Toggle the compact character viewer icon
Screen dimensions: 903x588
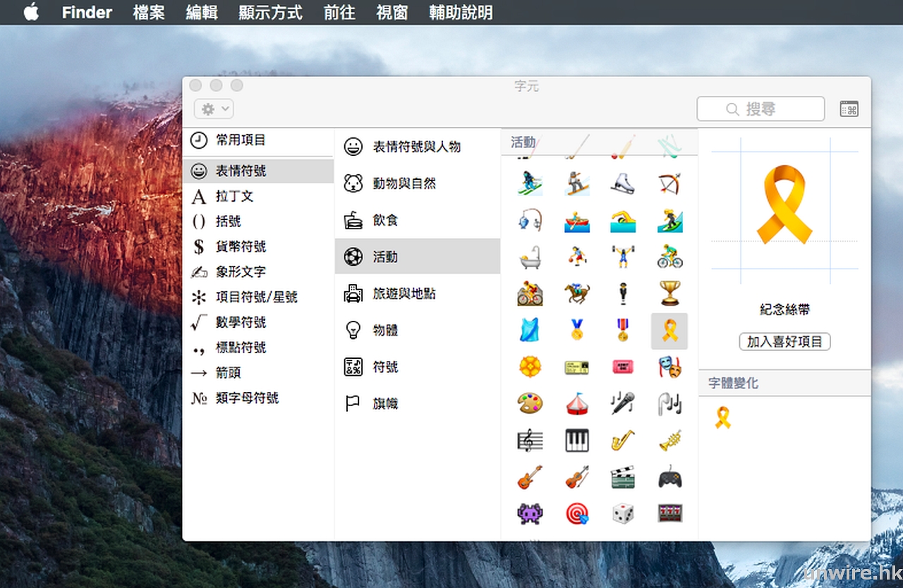click(x=849, y=109)
